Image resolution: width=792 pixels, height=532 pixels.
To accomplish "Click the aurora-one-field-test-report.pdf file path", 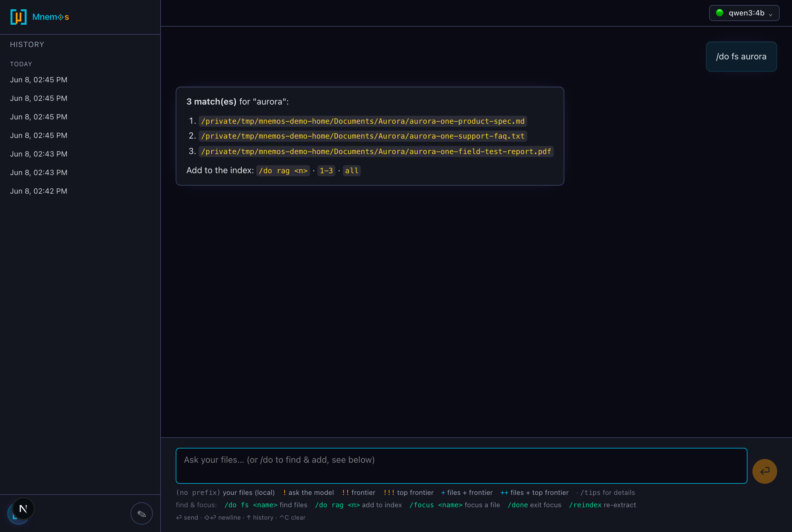I will (376, 151).
